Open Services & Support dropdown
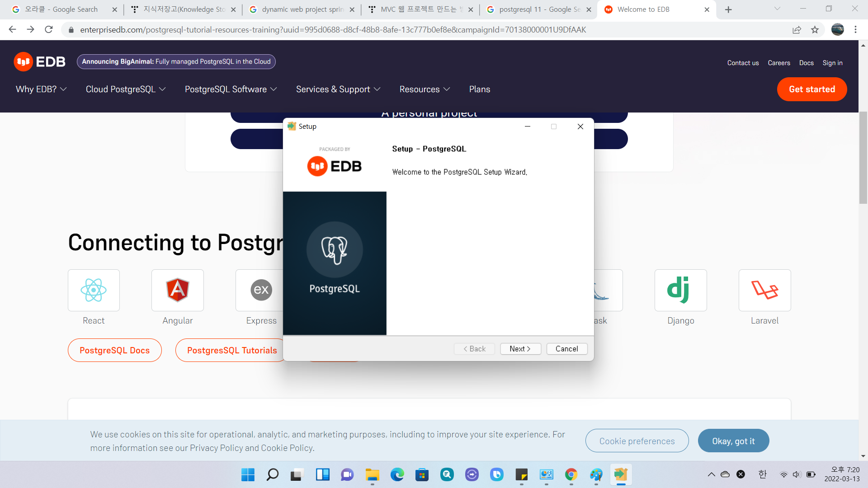Screen dimensions: 868x488 338,89
